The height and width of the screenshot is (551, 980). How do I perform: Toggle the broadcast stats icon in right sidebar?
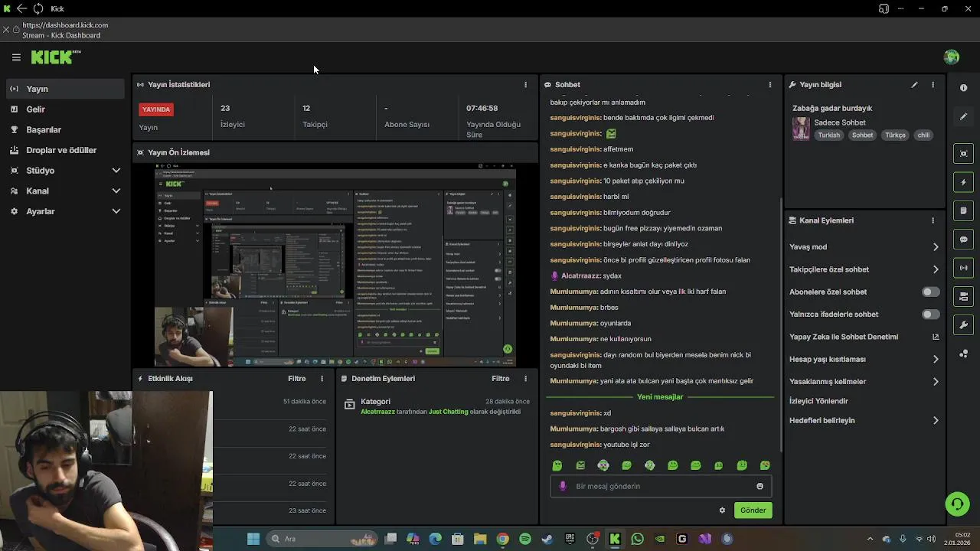(963, 268)
